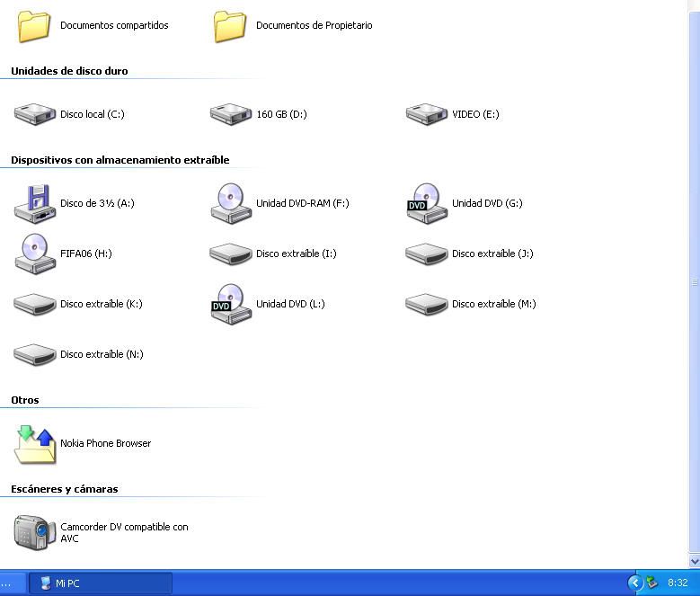Click Disco extraíble (J:) removable drive
This screenshot has width=700, height=596.
(x=427, y=254)
